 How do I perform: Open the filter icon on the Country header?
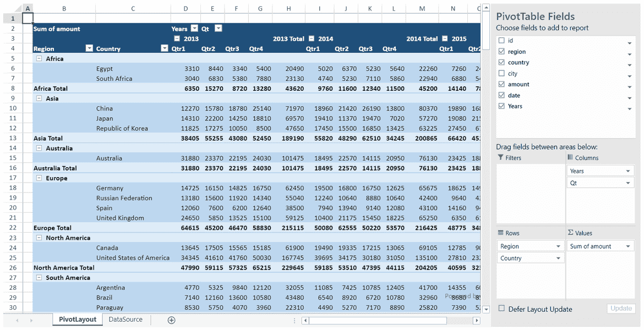click(163, 48)
